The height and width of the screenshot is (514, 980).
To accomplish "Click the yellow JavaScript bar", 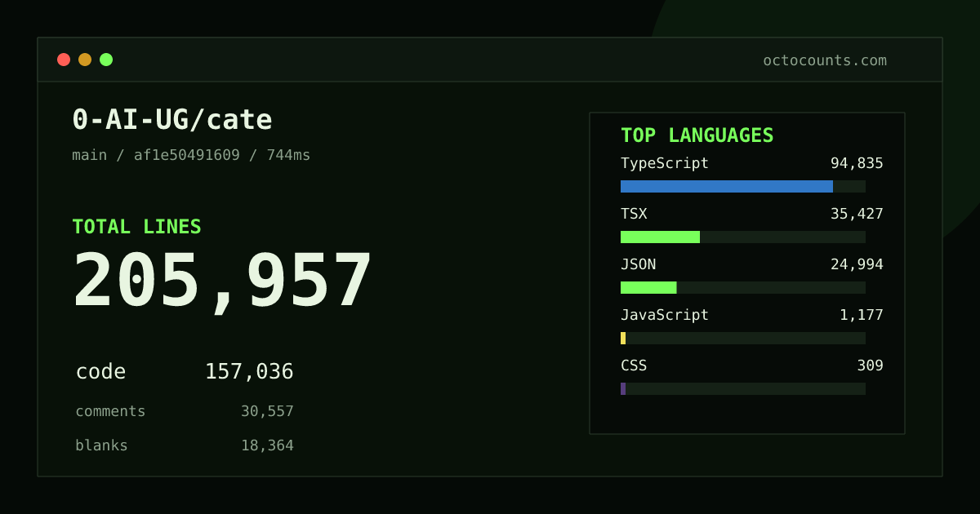I will pyautogui.click(x=623, y=338).
